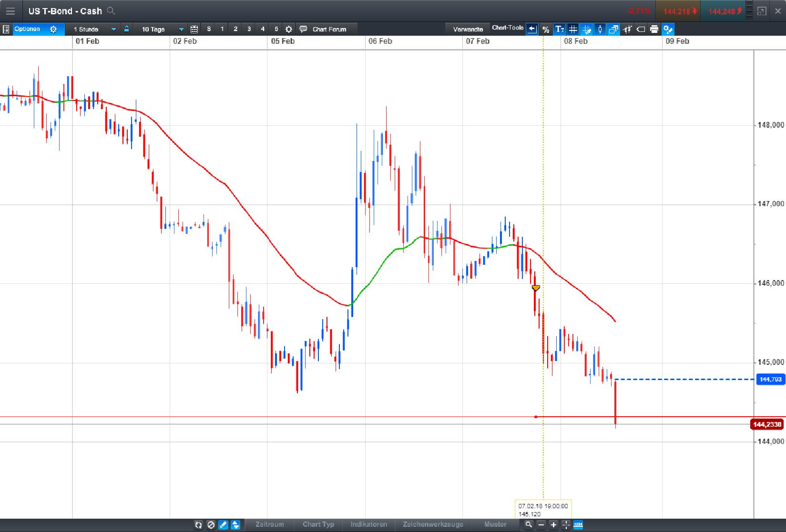Select the text annotation tool (Tt)
The image size is (786, 532).
[x=559, y=29]
